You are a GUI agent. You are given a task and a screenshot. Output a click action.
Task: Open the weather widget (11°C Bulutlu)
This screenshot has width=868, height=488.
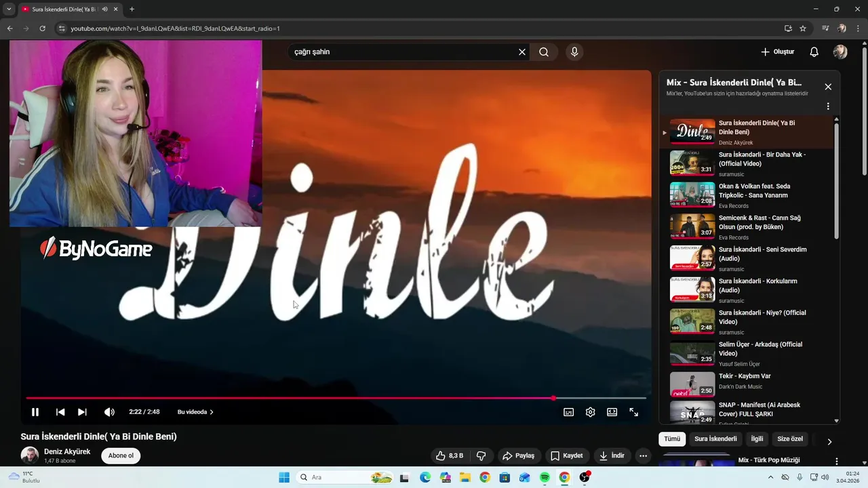(x=26, y=477)
